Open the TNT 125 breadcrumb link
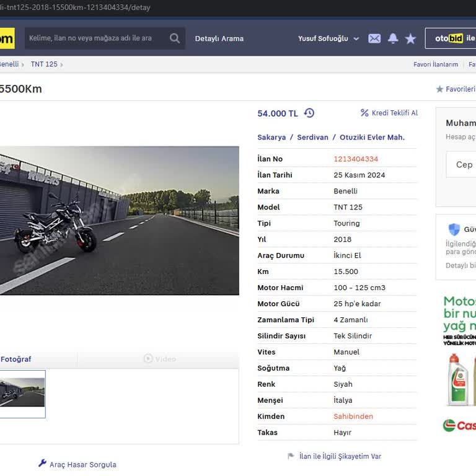This screenshot has height=476, width=476. [x=44, y=64]
